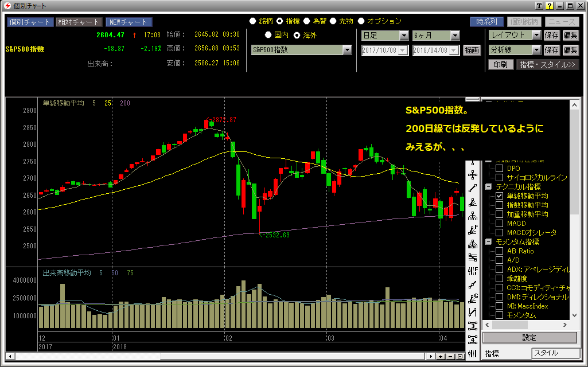Click the chart reset zoom button

tap(460, 356)
